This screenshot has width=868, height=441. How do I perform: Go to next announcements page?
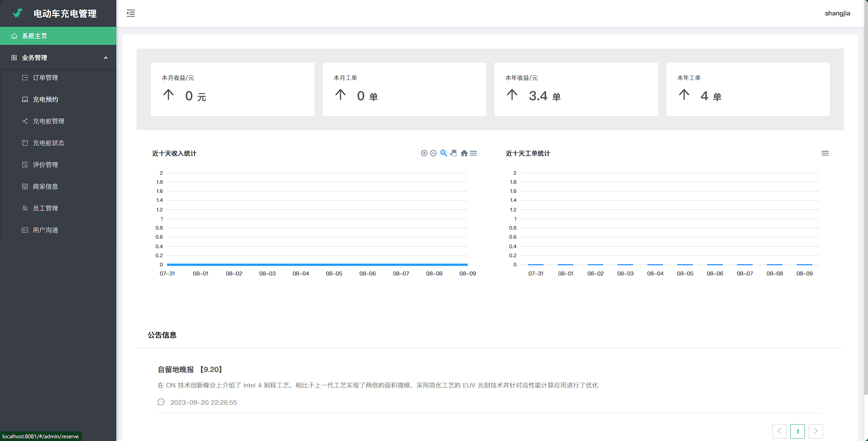click(x=815, y=431)
